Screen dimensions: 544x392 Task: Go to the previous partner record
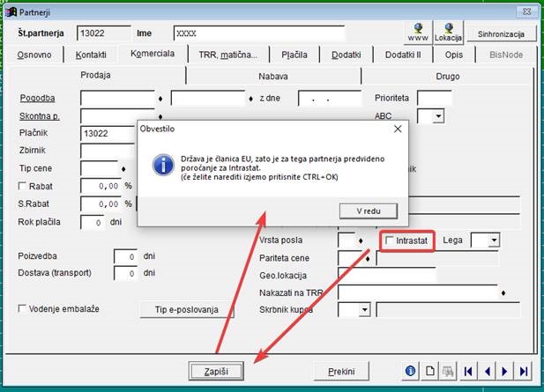(x=487, y=371)
